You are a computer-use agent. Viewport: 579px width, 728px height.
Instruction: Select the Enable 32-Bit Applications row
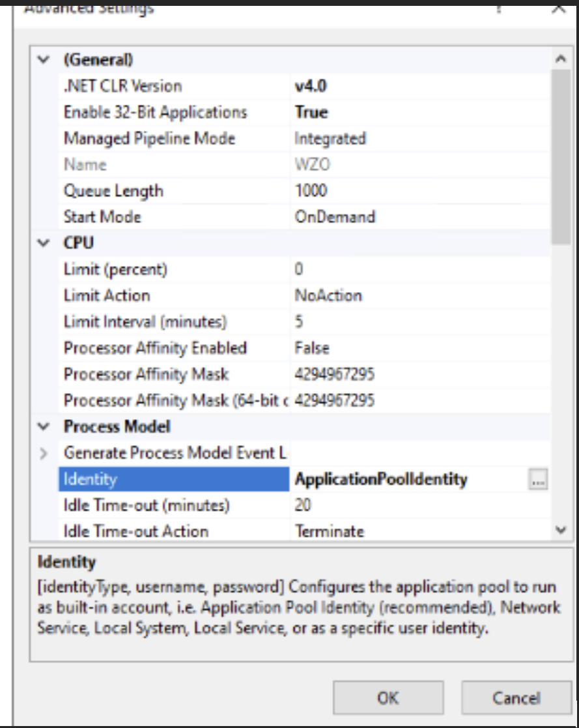point(155,112)
